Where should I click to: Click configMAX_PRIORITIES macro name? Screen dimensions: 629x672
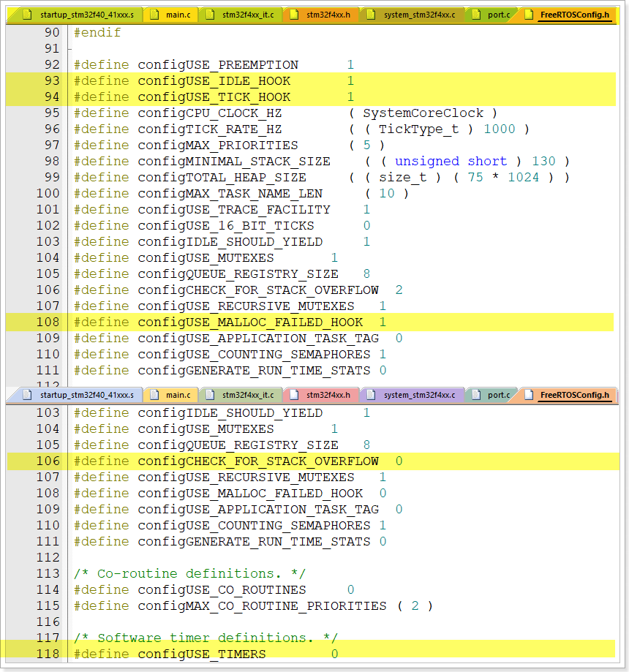[218, 146]
